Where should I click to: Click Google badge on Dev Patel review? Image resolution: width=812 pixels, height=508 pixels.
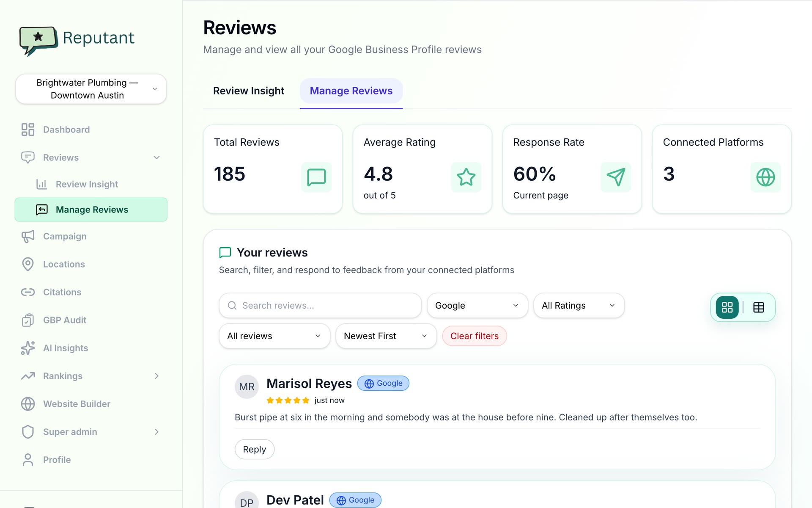pyautogui.click(x=355, y=500)
